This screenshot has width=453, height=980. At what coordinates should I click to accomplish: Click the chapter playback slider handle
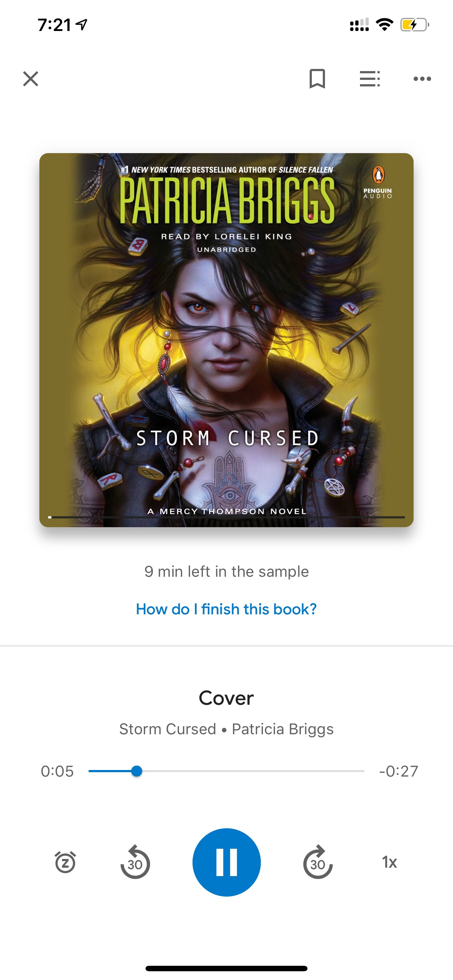[137, 771]
